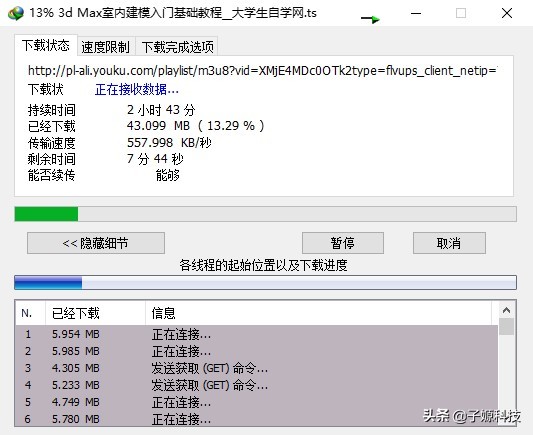The width and height of the screenshot is (533, 435).
Task: Click the 能够 resume capability value
Action: [168, 175]
